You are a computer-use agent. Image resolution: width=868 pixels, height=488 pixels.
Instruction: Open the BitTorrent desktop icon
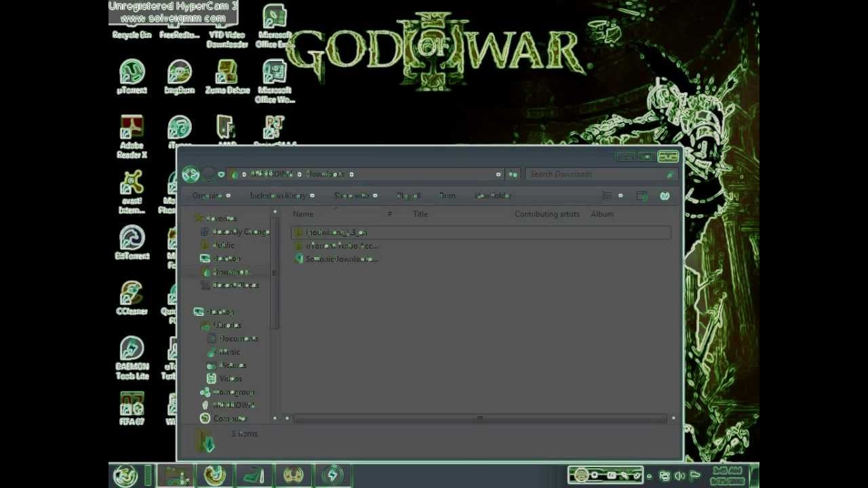coord(132,243)
